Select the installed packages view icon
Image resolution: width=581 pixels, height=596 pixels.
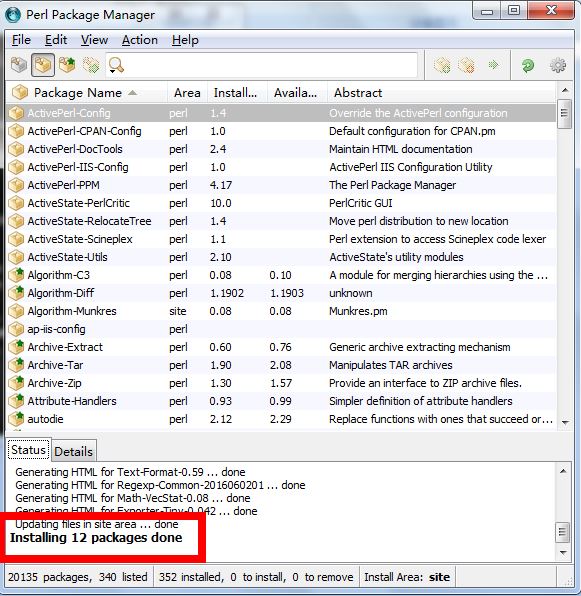click(x=43, y=65)
